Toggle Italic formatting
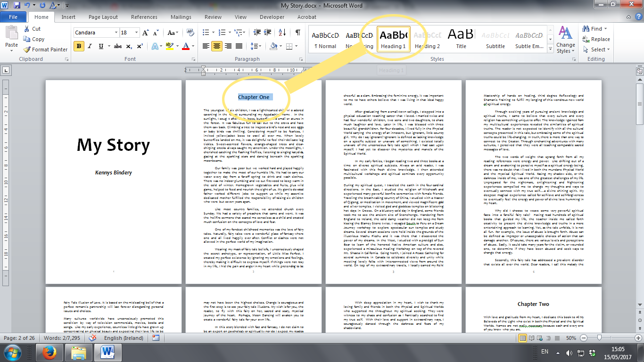Image resolution: width=644 pixels, height=362 pixels. point(90,46)
